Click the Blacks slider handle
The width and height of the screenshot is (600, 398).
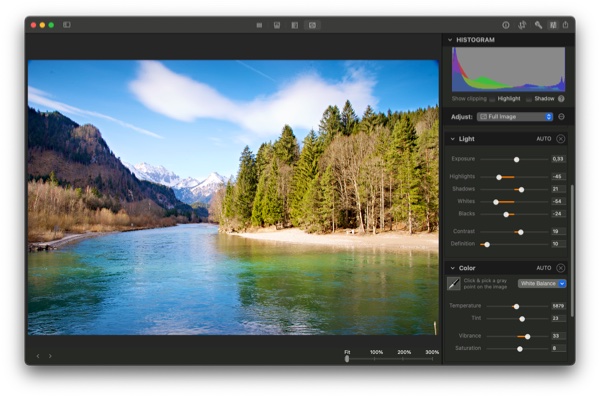[x=506, y=214]
